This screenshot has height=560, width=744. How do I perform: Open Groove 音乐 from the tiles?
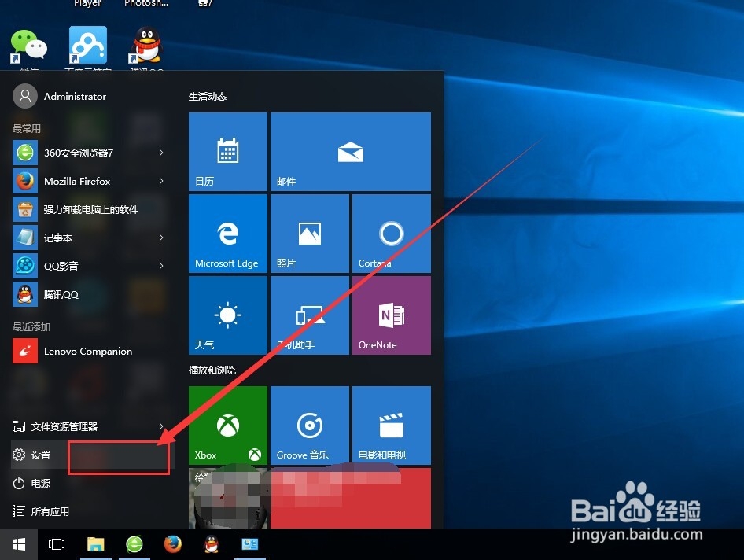(x=309, y=425)
